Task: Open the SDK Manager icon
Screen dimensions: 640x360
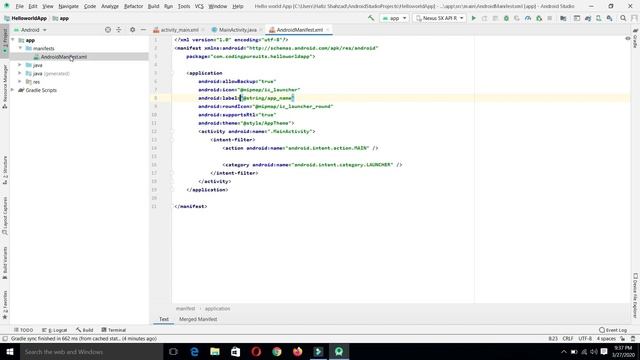Action: click(x=609, y=18)
